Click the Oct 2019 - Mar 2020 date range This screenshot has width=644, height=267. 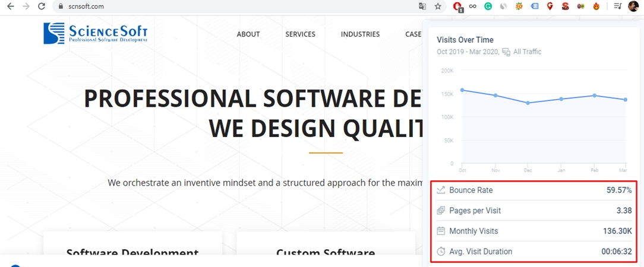tap(468, 52)
